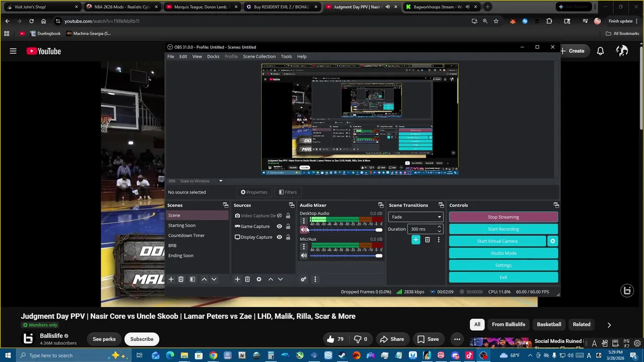Viewport: 644px width, 362px height.
Task: Add a scene transition with plus button
Action: click(x=416, y=240)
